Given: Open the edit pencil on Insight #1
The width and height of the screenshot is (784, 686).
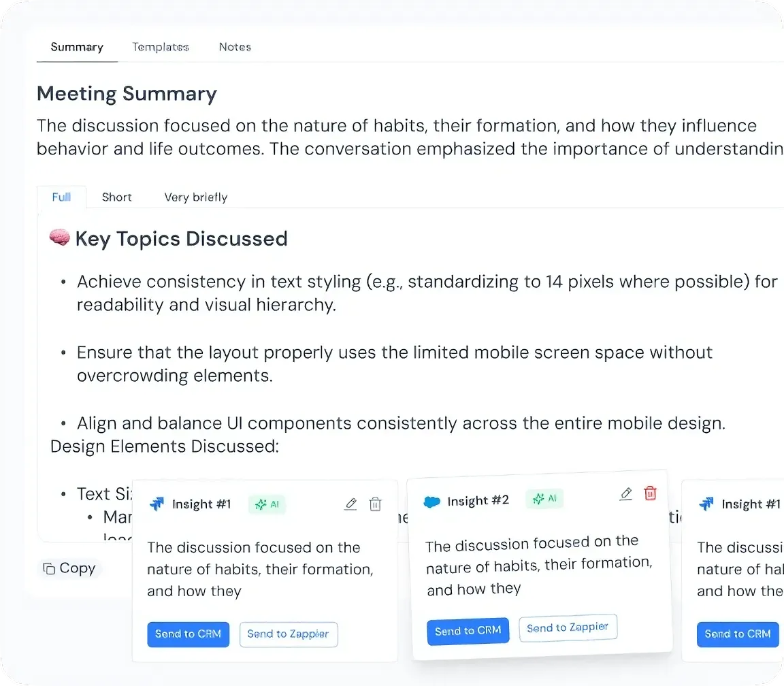Looking at the screenshot, I should (x=350, y=504).
